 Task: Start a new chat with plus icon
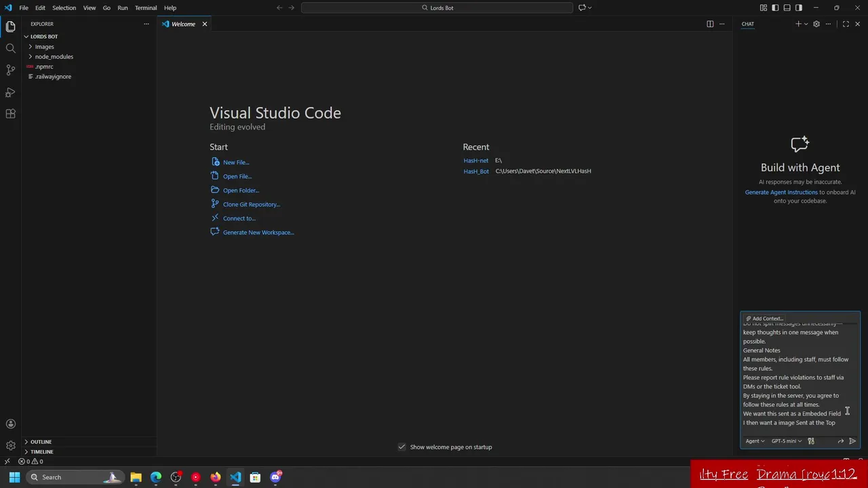point(797,24)
